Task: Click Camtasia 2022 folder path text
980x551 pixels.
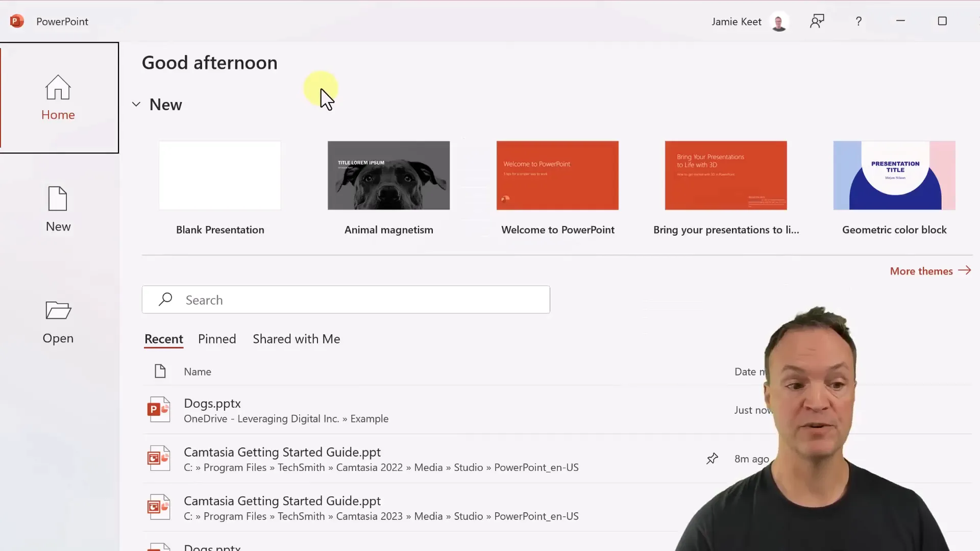Action: pos(381,468)
